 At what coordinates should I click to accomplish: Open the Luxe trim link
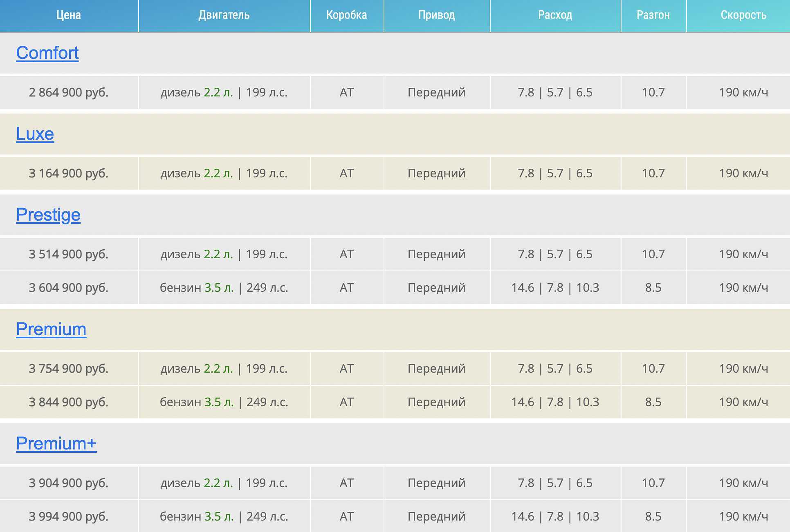35,134
